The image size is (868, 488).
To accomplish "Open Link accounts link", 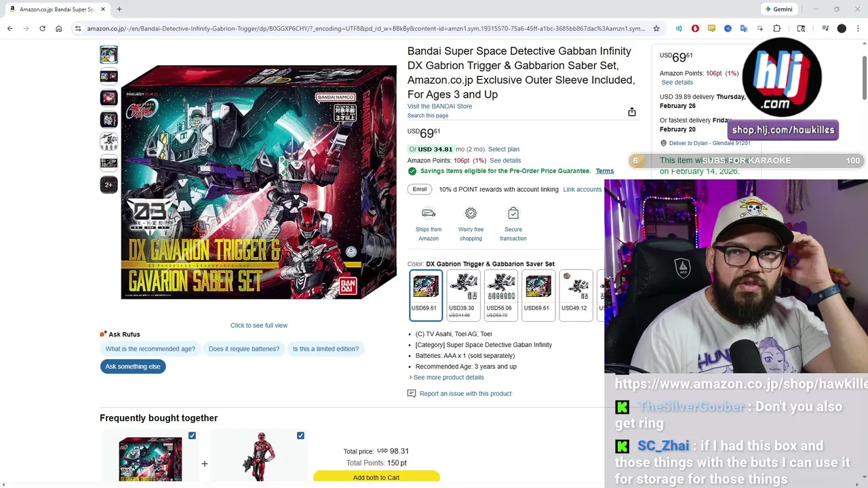I will pyautogui.click(x=582, y=189).
